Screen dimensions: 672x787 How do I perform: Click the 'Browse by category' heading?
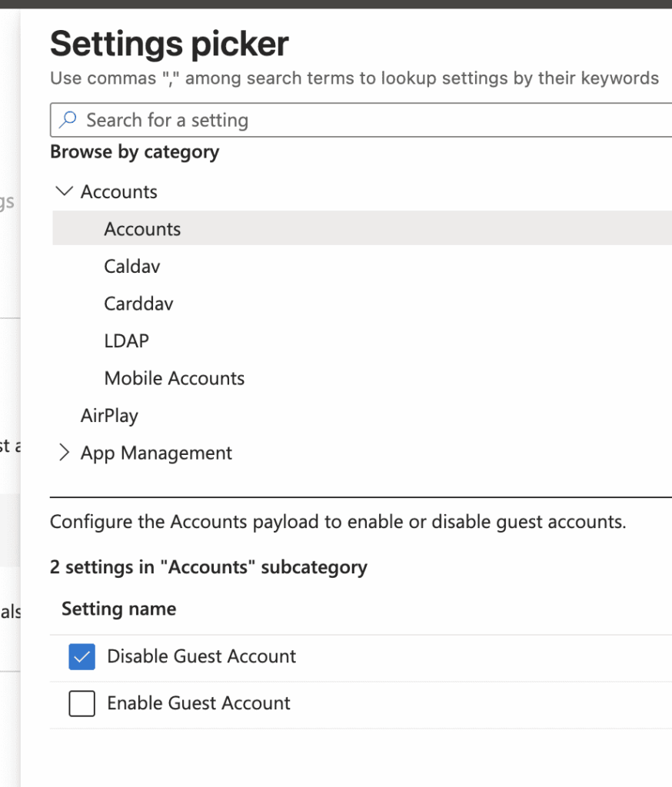(x=135, y=152)
